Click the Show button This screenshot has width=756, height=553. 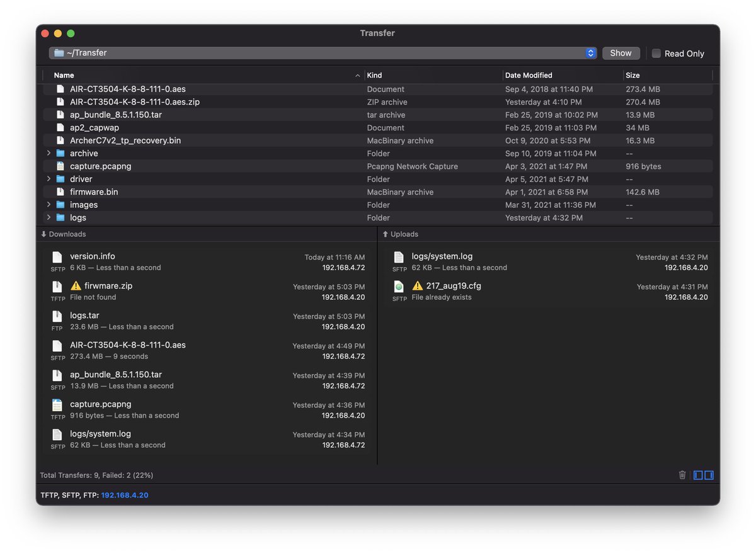click(x=621, y=53)
